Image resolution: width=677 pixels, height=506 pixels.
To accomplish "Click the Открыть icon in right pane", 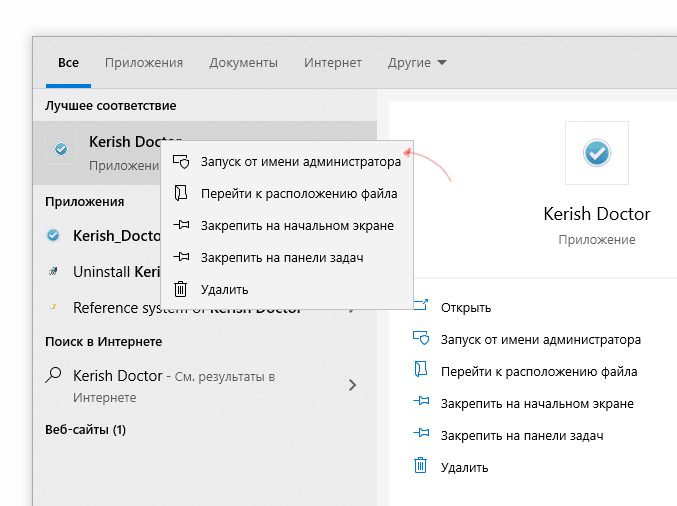I will click(421, 305).
